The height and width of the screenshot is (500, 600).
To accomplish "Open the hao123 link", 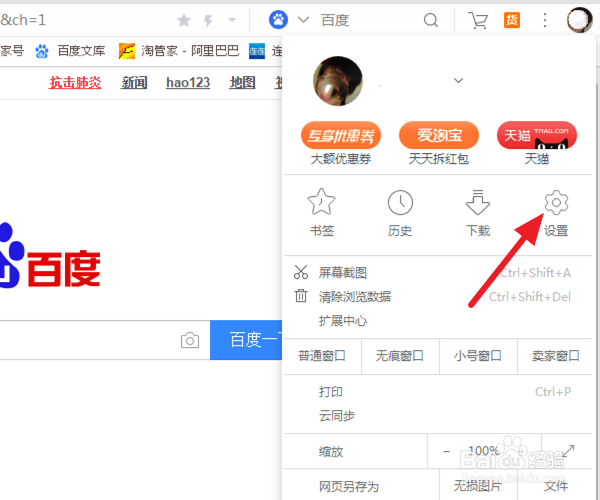I will [x=188, y=82].
